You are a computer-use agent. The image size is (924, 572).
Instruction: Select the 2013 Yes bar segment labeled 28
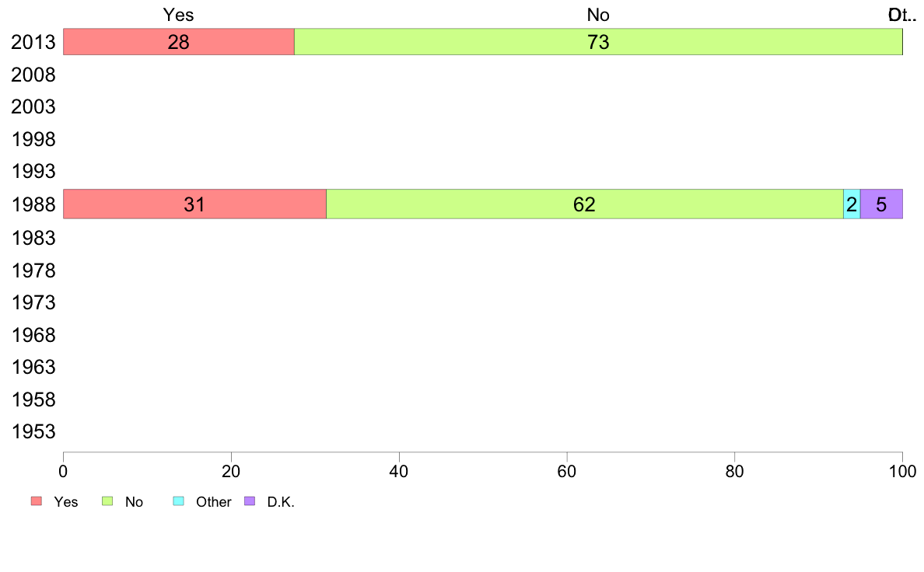tap(179, 42)
